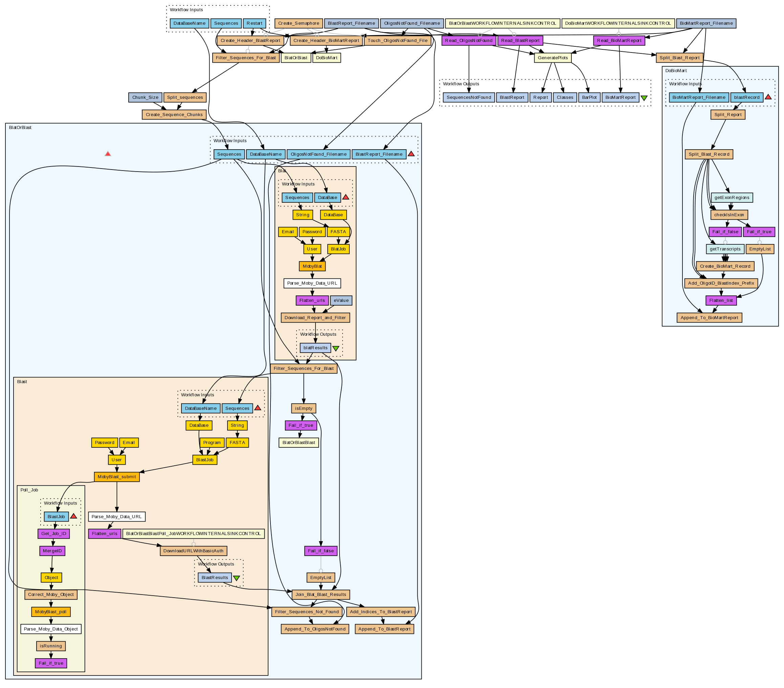Screen dimensions: 784x688
Task: Click the red triangle beside blastRecord input
Action: pyautogui.click(x=768, y=97)
